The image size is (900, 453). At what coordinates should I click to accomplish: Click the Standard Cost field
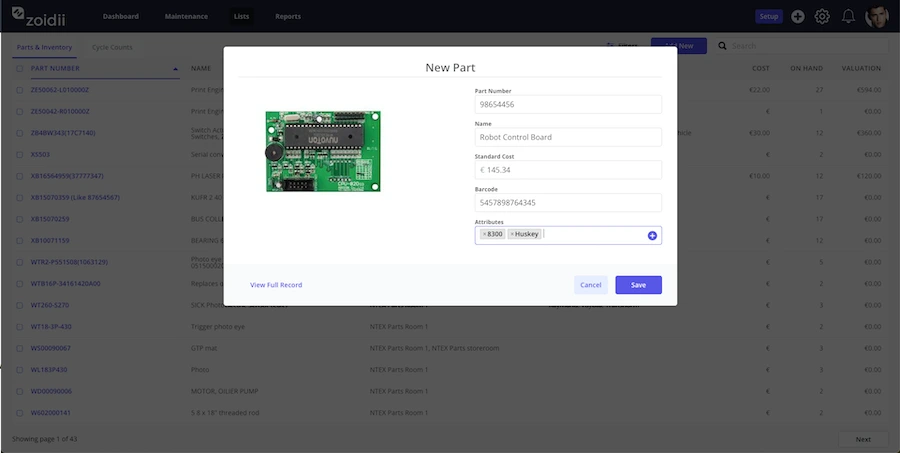568,170
